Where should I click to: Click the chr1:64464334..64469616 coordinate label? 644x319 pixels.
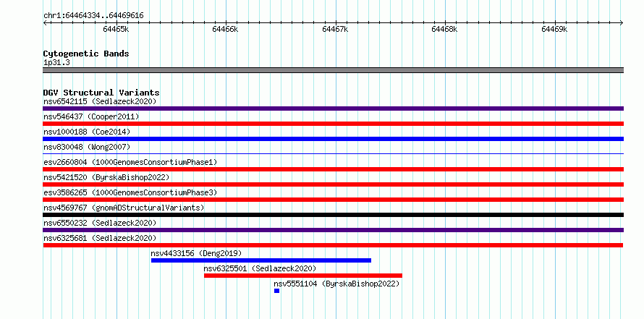93,16
